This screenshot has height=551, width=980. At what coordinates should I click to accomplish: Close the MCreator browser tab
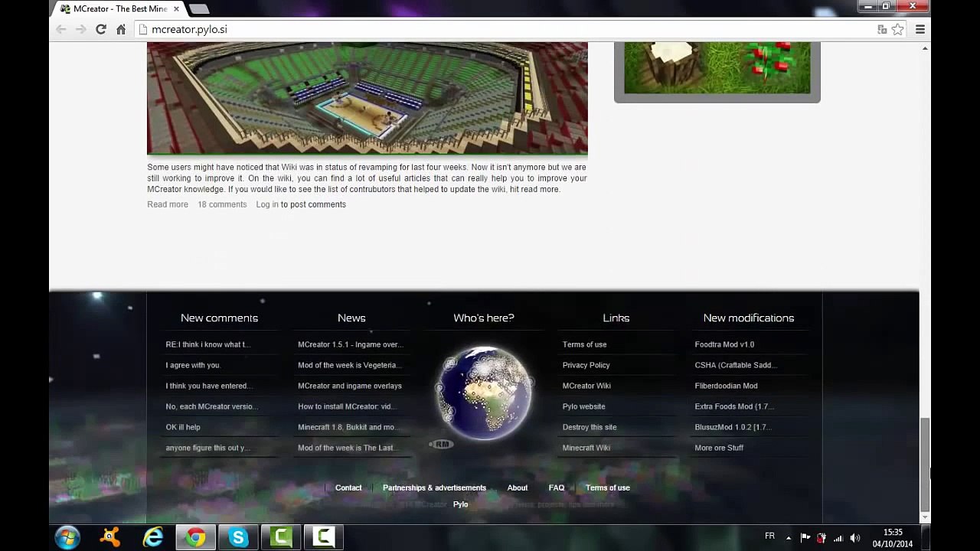coord(176,9)
